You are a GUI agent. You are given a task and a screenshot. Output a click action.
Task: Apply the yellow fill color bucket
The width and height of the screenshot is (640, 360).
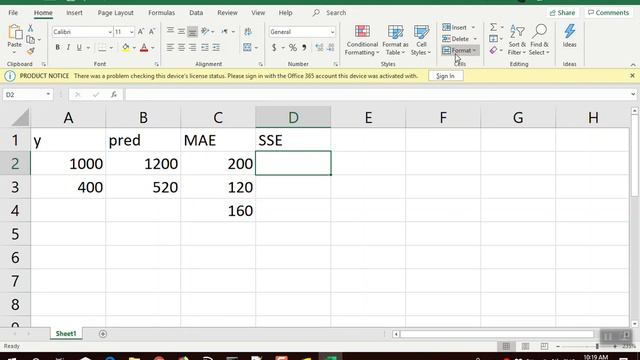tap(126, 48)
